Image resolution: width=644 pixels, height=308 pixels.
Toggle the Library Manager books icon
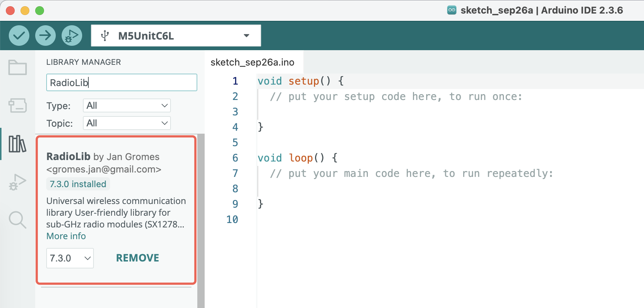pos(18,144)
